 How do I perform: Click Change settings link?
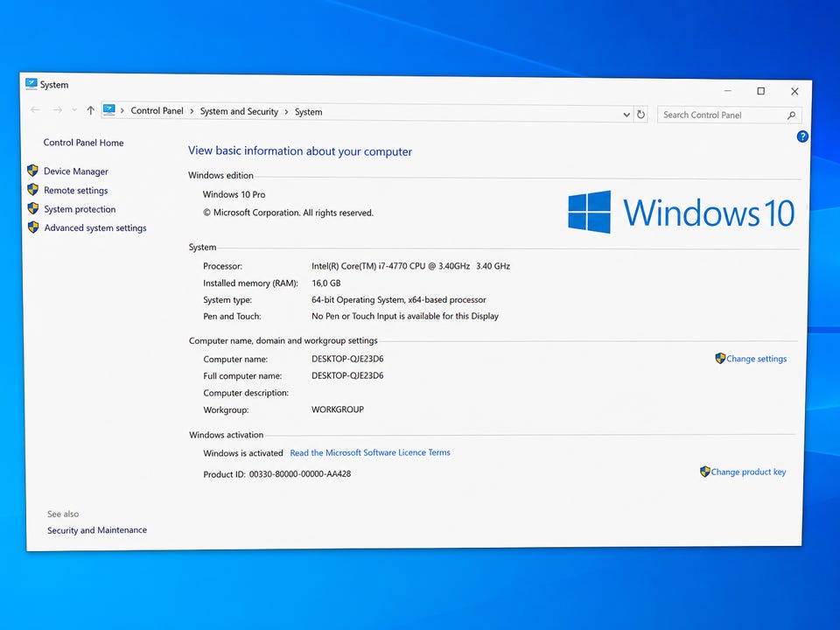[756, 359]
